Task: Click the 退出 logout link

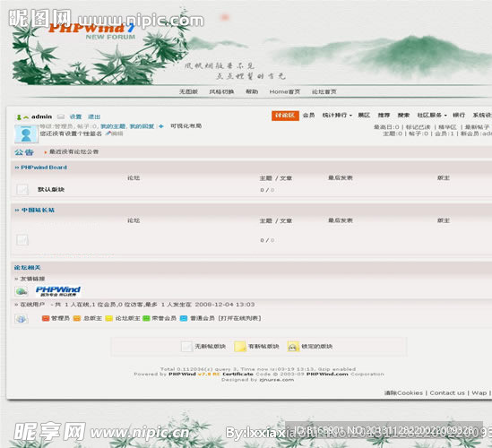Action: click(x=94, y=116)
